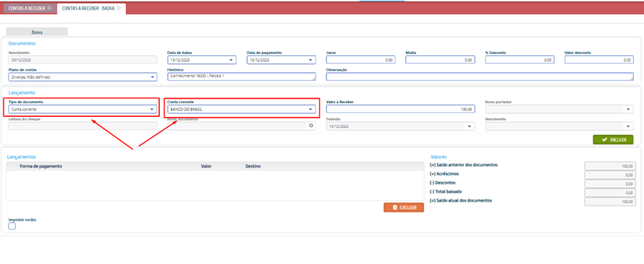The height and width of the screenshot is (264, 644).
Task: Click the Observação text field
Action: tap(480, 77)
